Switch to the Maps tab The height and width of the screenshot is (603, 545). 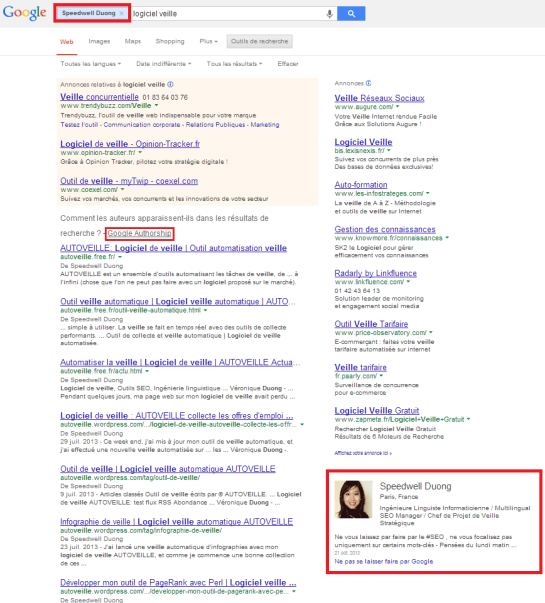[x=133, y=41]
